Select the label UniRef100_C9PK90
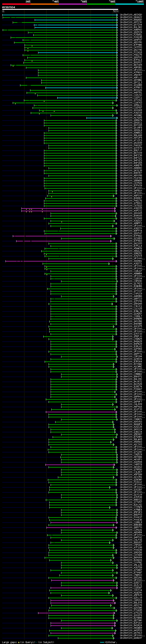The height and width of the screenshot is (644, 146). click(131, 281)
